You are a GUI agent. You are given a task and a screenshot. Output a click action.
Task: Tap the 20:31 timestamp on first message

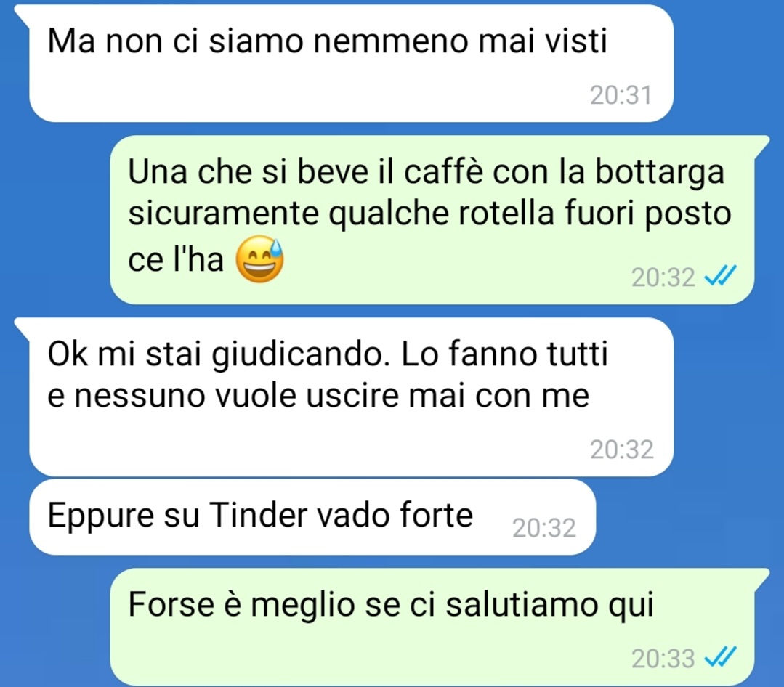621,95
